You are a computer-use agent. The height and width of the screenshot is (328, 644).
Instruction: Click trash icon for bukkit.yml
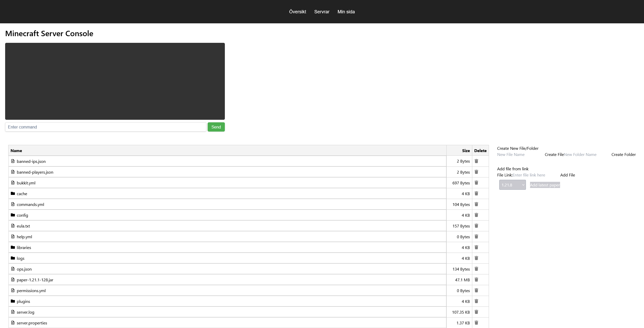pyautogui.click(x=476, y=183)
